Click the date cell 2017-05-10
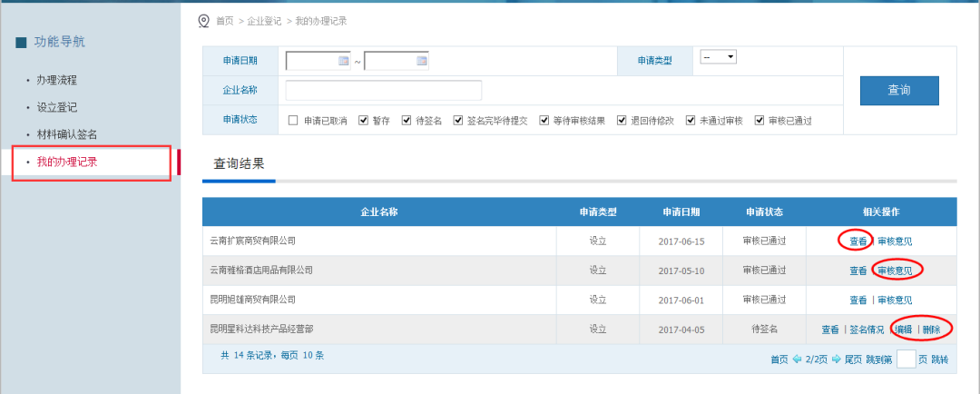 (x=681, y=271)
